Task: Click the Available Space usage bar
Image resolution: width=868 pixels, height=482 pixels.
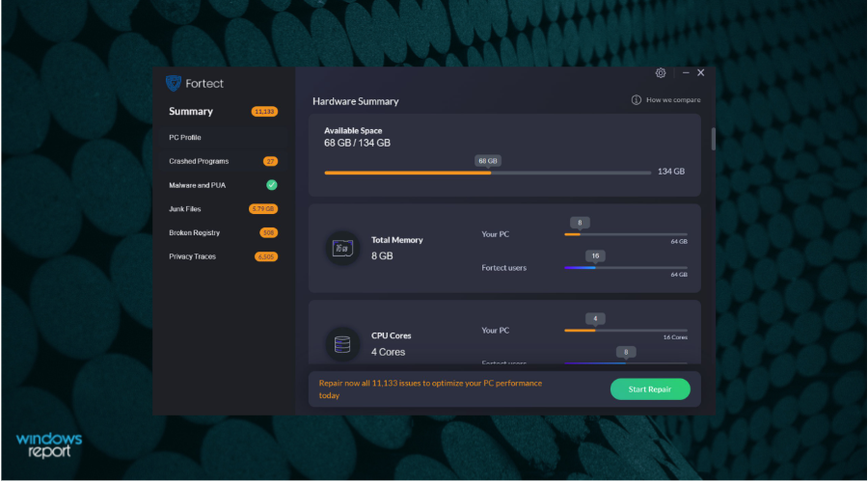Action: (x=488, y=174)
